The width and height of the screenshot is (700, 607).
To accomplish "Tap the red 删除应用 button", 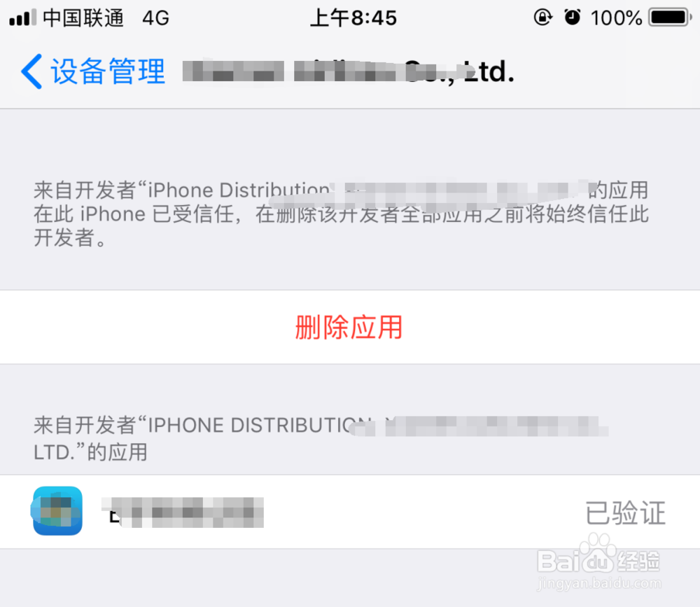I will tap(349, 328).
